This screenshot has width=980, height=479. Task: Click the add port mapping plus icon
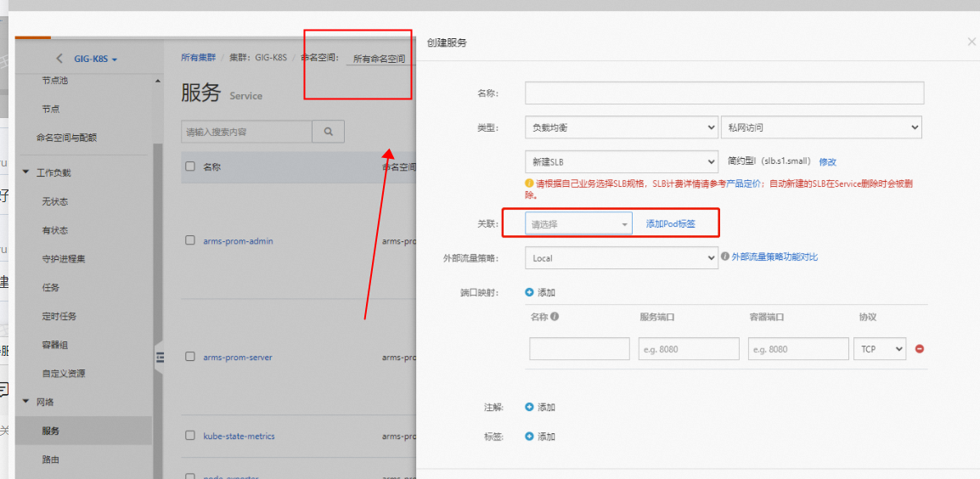tap(530, 292)
